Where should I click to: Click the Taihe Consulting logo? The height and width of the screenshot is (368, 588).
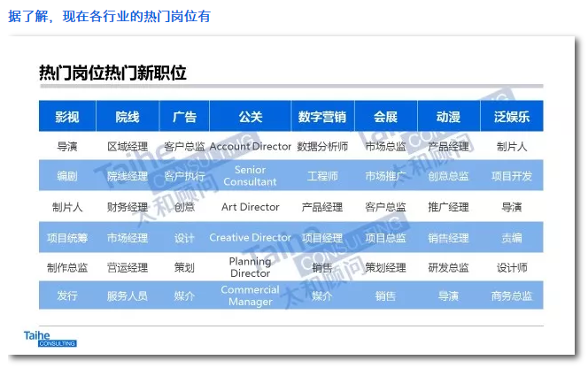tap(50, 339)
